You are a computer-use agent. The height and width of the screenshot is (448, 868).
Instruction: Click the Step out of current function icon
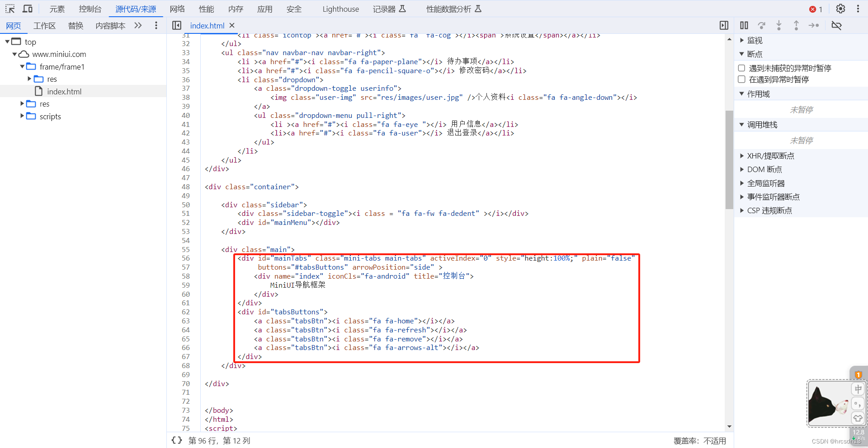click(x=796, y=25)
